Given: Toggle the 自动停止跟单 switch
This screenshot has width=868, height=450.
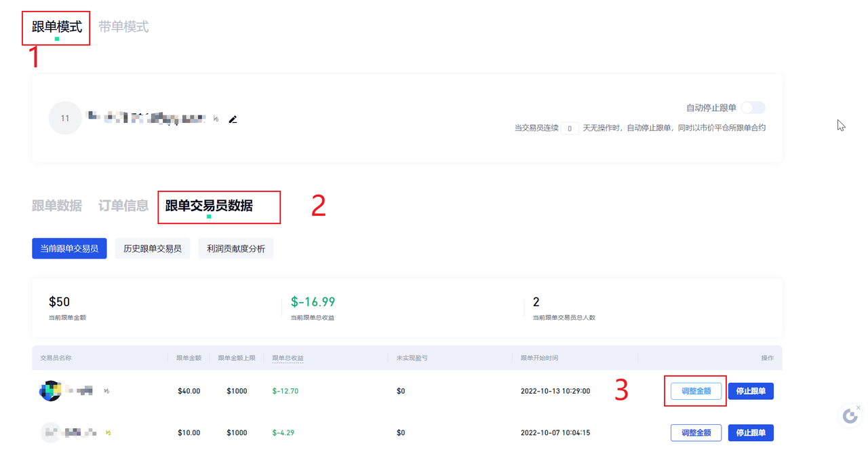Looking at the screenshot, I should tap(753, 108).
